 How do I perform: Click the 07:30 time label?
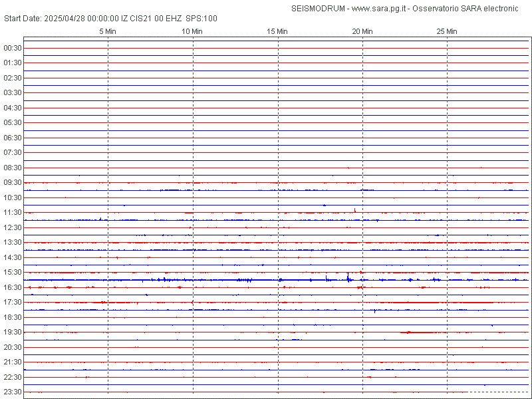[x=13, y=153]
